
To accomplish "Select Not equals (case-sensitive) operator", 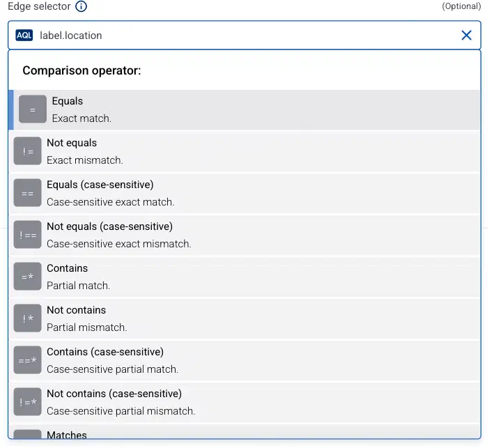I will (x=244, y=235).
